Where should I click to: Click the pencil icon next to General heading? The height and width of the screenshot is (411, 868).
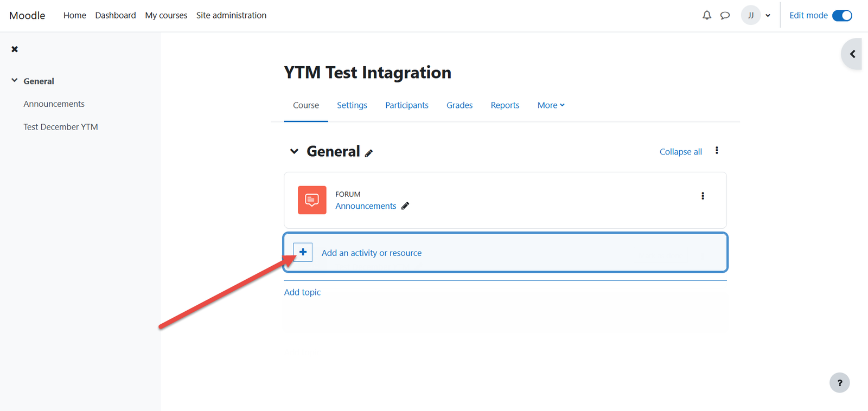(x=369, y=153)
